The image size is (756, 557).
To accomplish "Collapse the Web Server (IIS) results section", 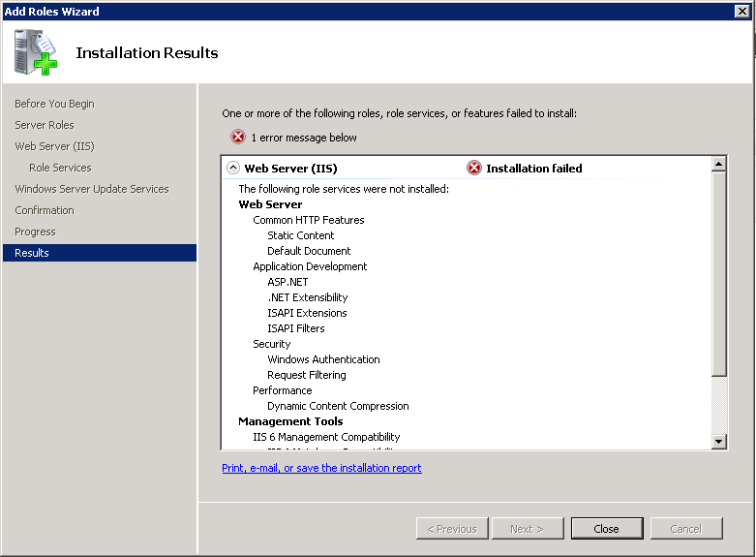I will pyautogui.click(x=233, y=168).
